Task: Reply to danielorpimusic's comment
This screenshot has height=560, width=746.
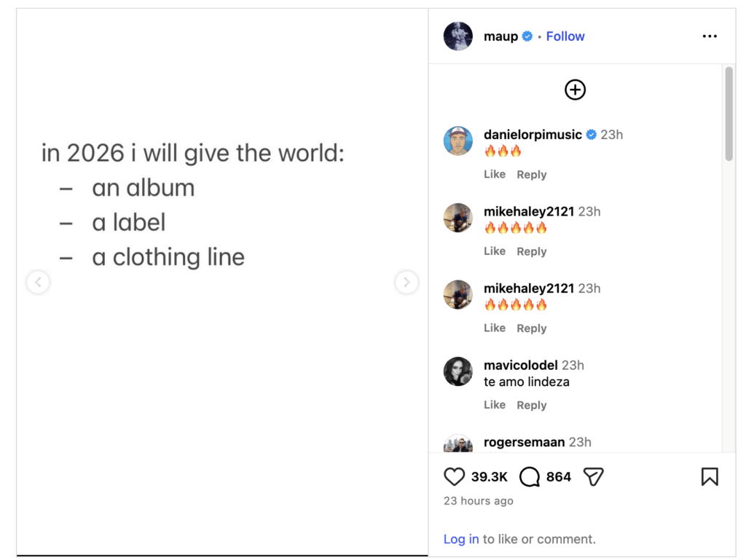Action: tap(532, 175)
